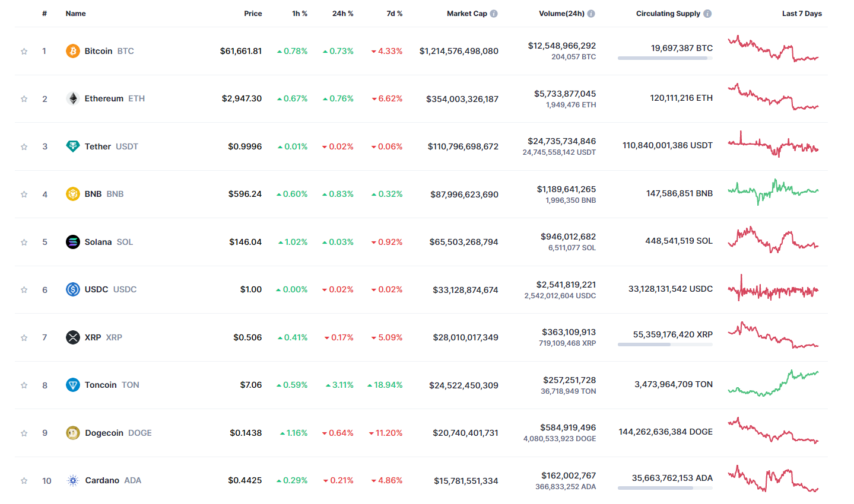Open Ethereum's 7-day sparkline chart
The image size is (854, 504).
point(773,97)
